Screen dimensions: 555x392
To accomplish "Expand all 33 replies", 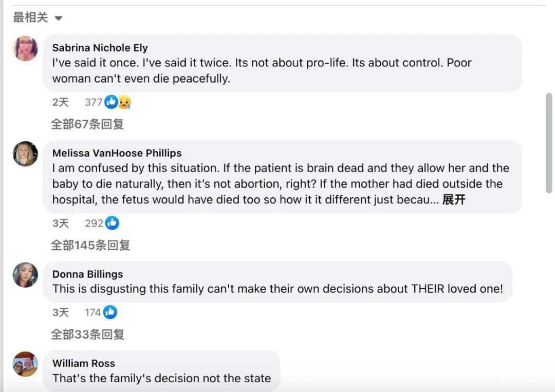I will pos(87,334).
